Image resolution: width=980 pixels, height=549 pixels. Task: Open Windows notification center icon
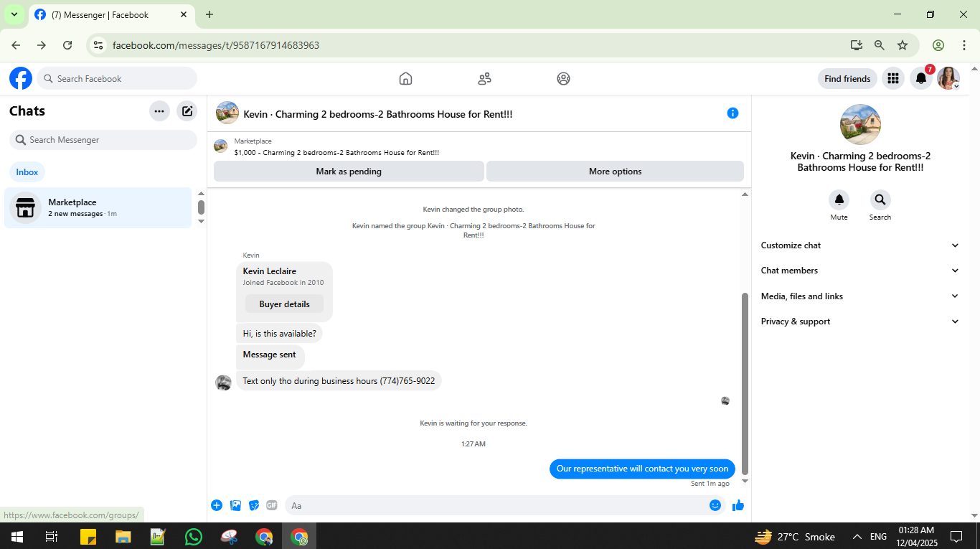tap(956, 536)
